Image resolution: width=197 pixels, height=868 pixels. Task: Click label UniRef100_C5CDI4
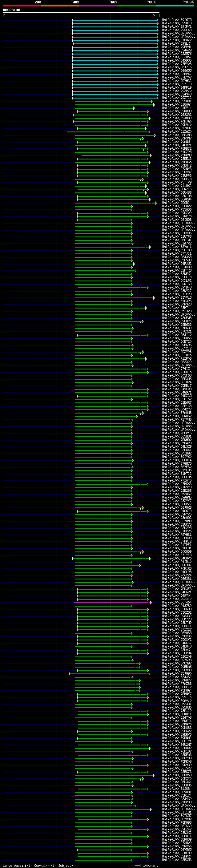177,203
